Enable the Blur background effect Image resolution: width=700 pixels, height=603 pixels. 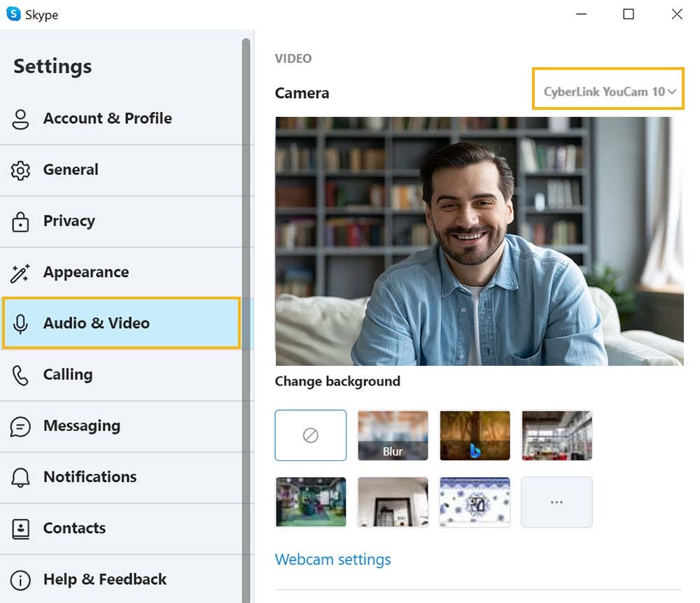[393, 435]
